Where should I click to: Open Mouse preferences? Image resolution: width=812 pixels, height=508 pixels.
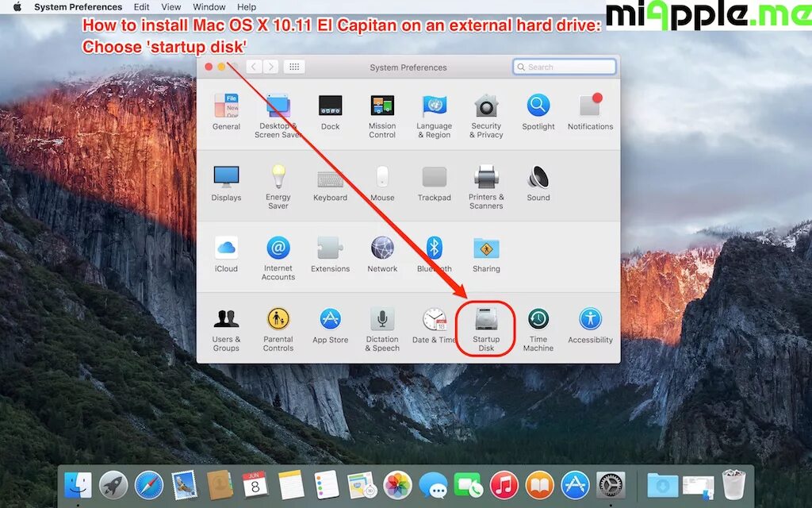382,183
